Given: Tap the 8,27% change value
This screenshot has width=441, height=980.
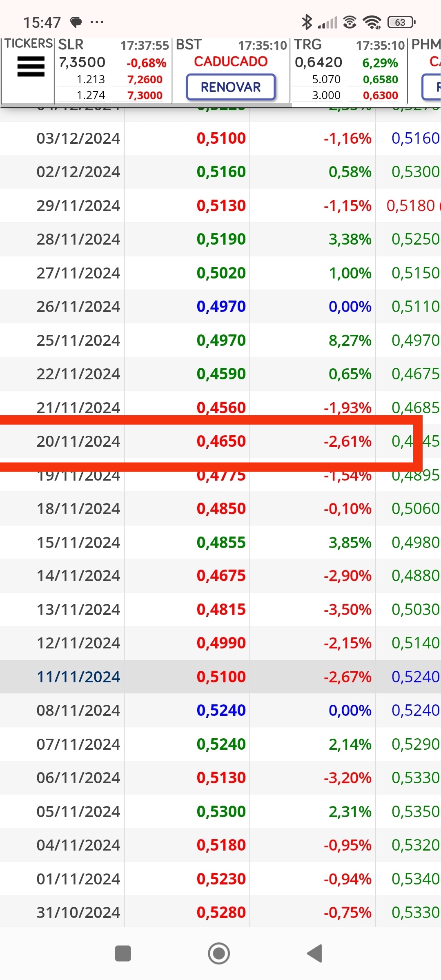Looking at the screenshot, I should (350, 340).
